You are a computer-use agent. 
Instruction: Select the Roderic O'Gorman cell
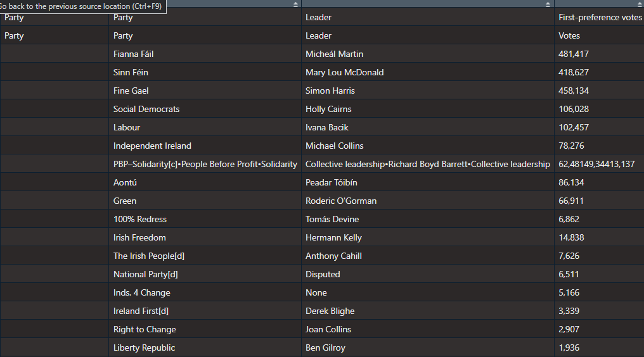pos(341,201)
